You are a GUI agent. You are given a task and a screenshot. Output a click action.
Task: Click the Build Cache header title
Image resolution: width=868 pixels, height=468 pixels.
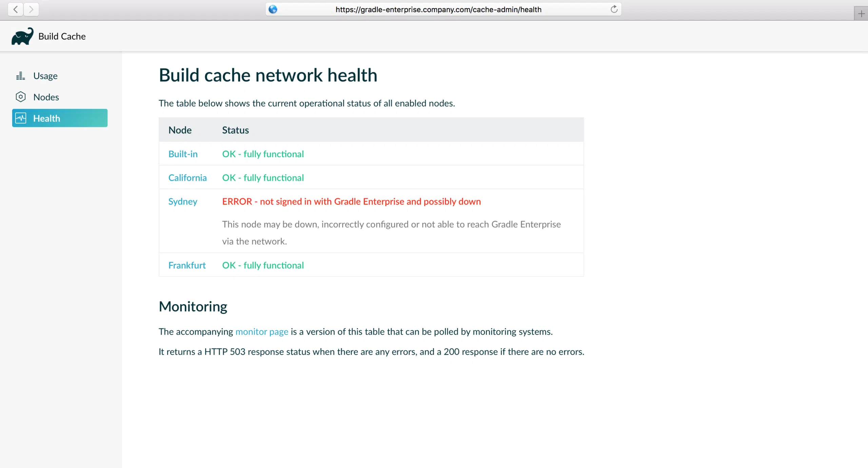62,36
